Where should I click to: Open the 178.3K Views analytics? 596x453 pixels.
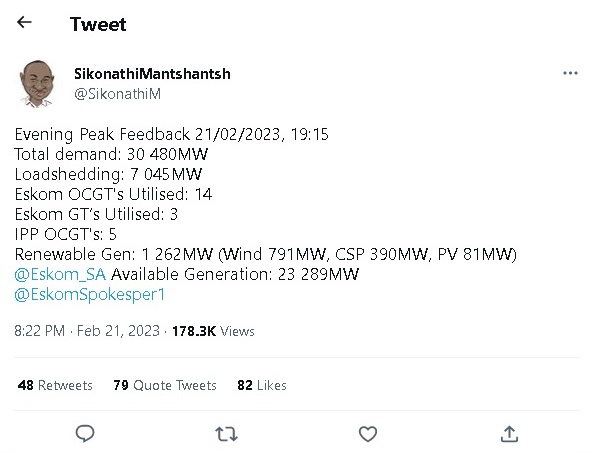(x=213, y=331)
